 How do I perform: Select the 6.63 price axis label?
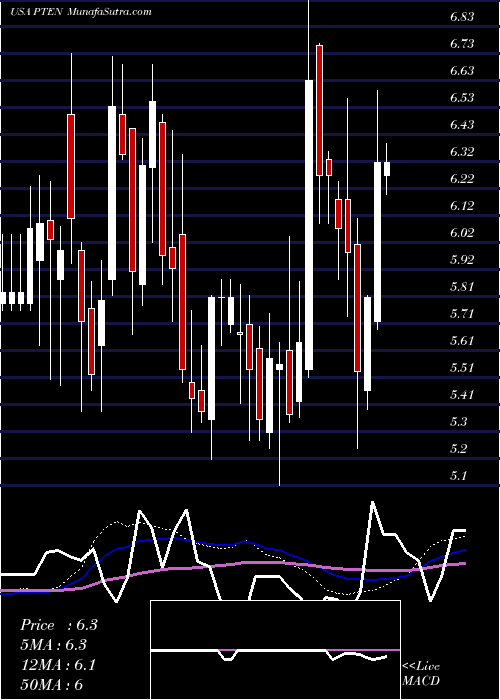coord(462,71)
